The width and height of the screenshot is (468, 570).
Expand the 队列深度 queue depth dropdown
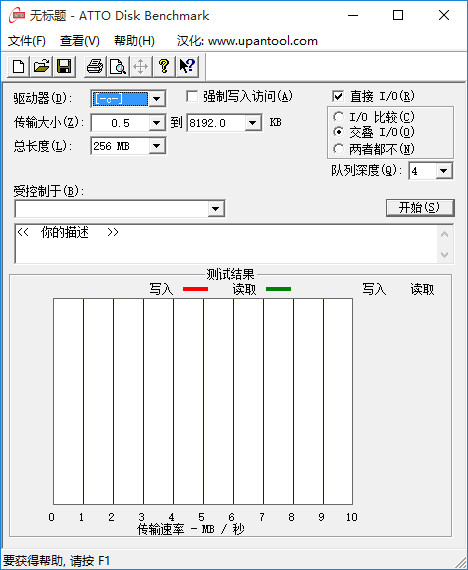(x=444, y=170)
